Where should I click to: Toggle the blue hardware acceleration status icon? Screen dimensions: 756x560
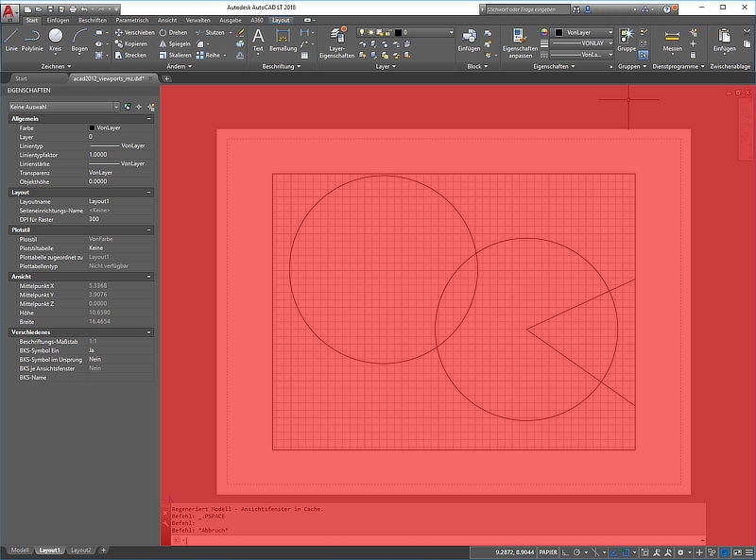725,552
